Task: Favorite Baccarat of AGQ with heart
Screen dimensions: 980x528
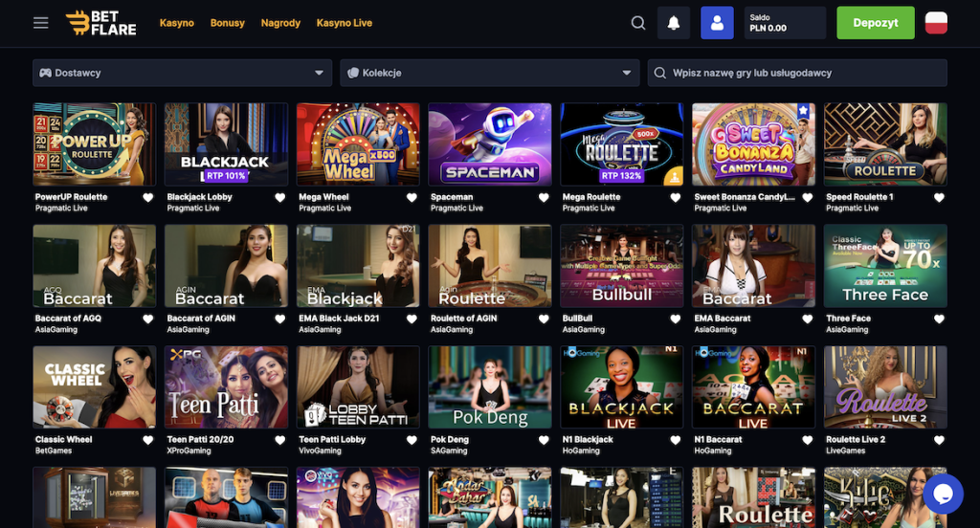Action: pos(148,319)
